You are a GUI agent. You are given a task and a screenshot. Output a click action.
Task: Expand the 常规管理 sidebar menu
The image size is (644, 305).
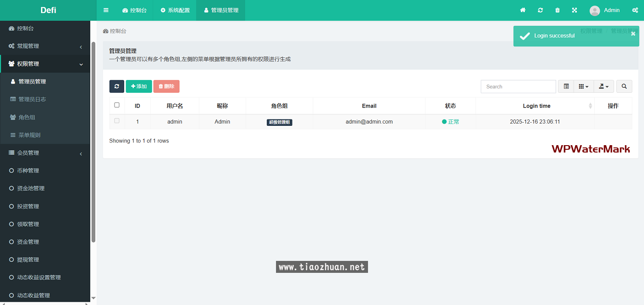coord(45,46)
